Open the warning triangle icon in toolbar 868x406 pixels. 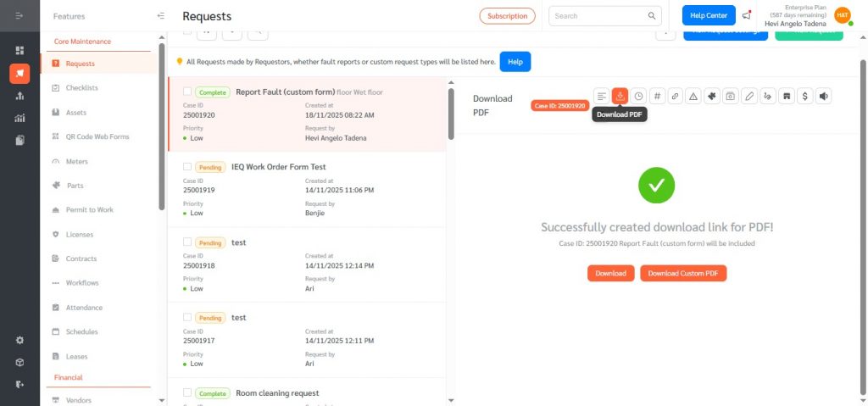coord(693,97)
